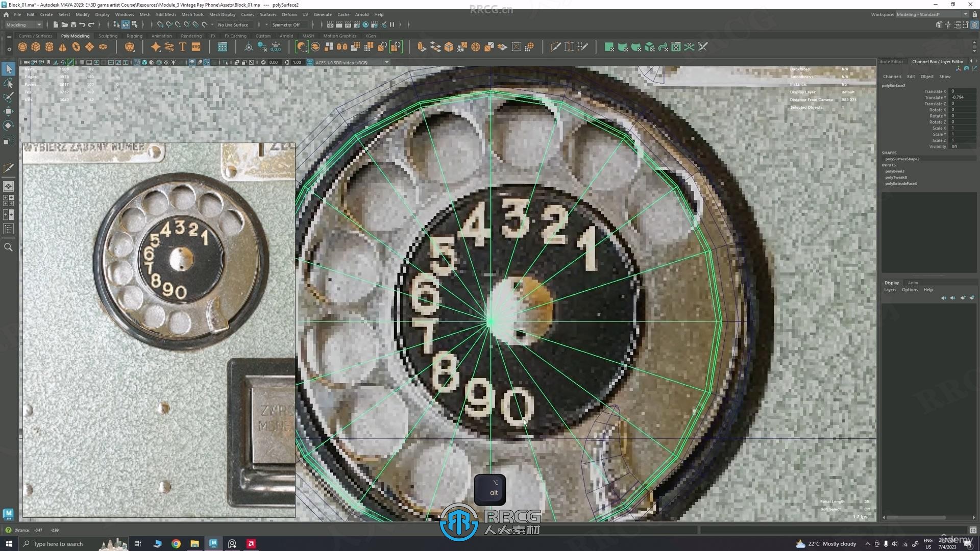This screenshot has width=980, height=551.
Task: Toggle the viewport grid display
Action: click(x=82, y=63)
